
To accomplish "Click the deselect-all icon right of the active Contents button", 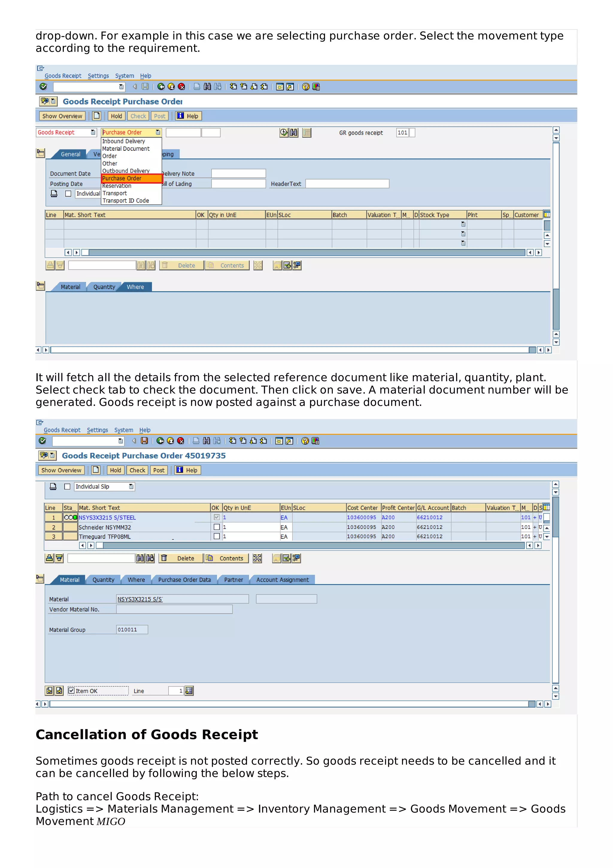I will tap(257, 558).
